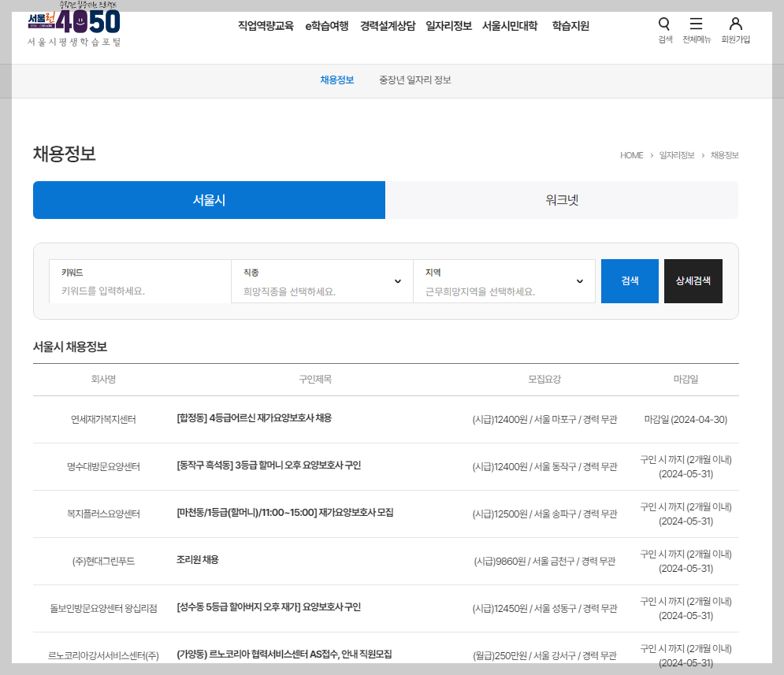Click (월급)250만원 / 서울 강서구 cell

coord(544,655)
